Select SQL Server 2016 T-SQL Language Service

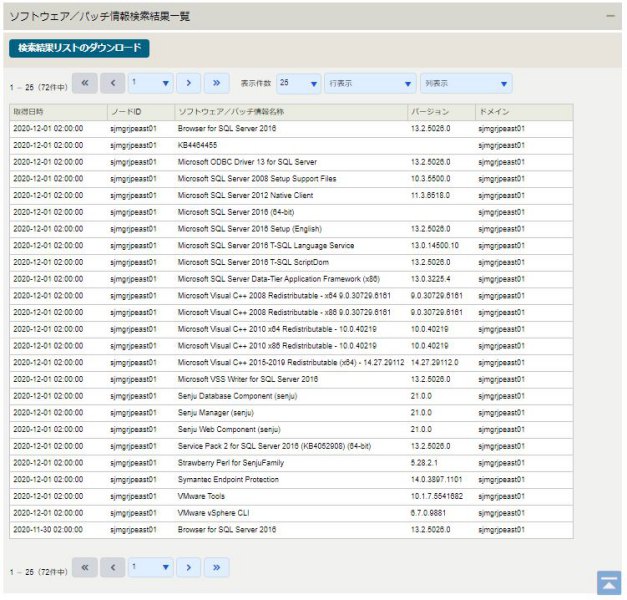click(266, 246)
